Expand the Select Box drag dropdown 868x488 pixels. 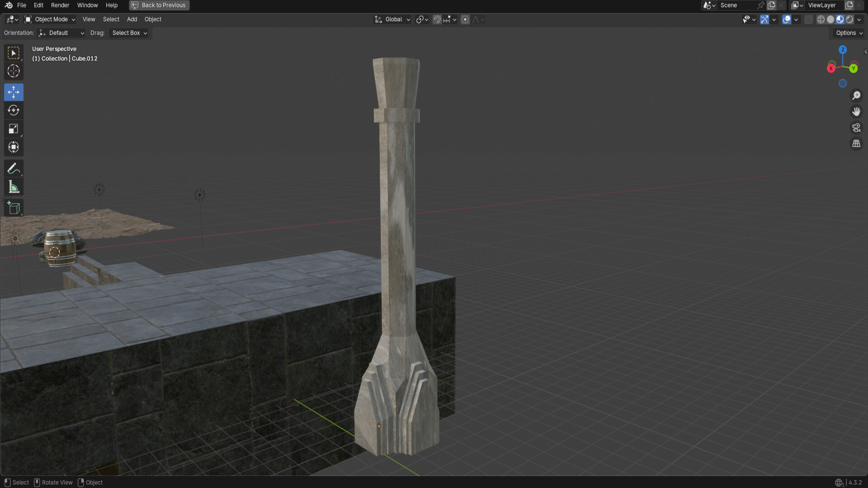[129, 33]
